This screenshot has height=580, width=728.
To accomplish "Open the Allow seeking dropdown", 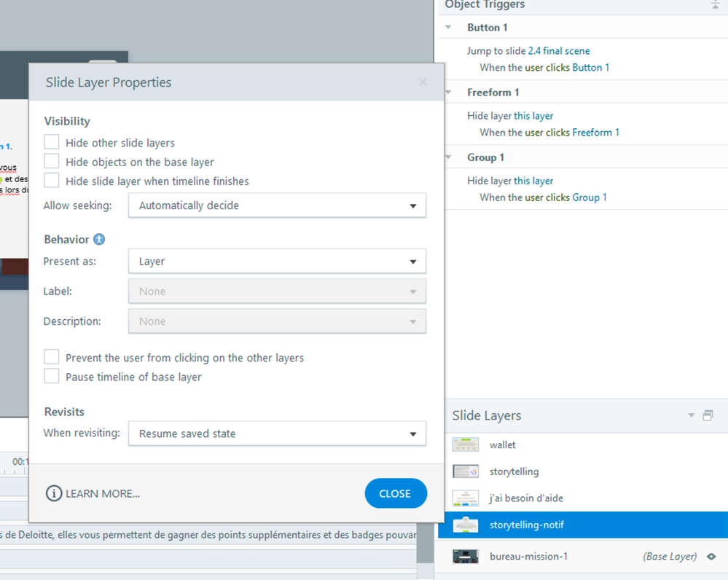I will point(277,205).
